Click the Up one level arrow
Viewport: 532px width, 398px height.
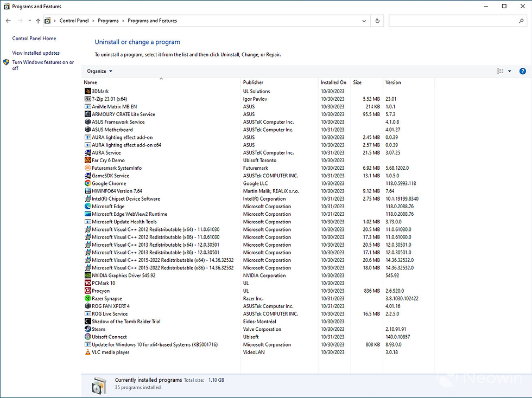click(38, 21)
